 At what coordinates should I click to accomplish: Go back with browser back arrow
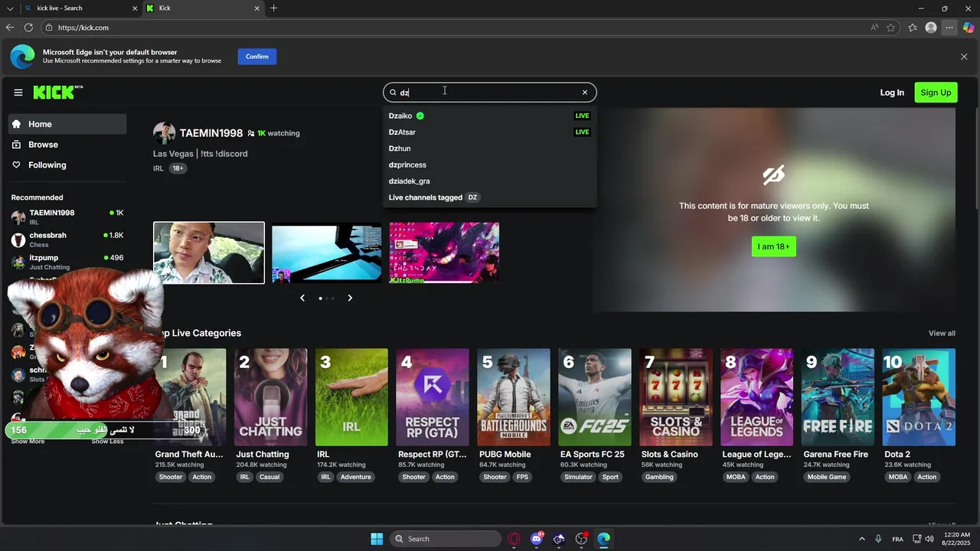click(10, 28)
